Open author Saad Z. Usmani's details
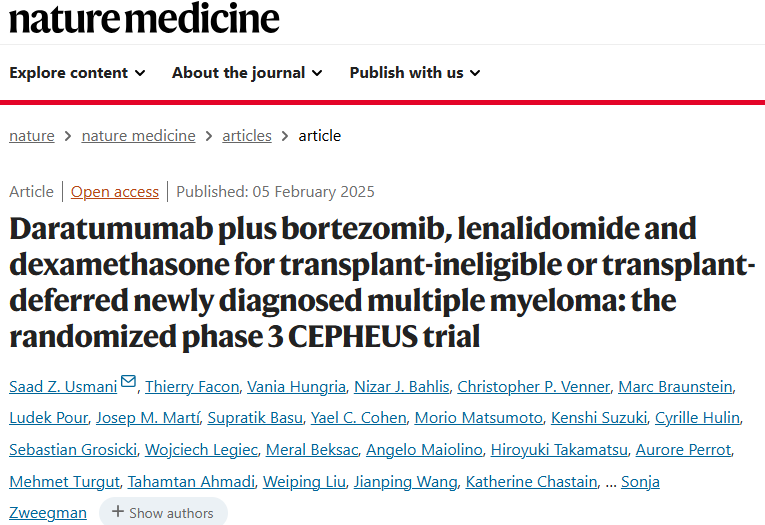The height and width of the screenshot is (525, 765). (x=63, y=387)
